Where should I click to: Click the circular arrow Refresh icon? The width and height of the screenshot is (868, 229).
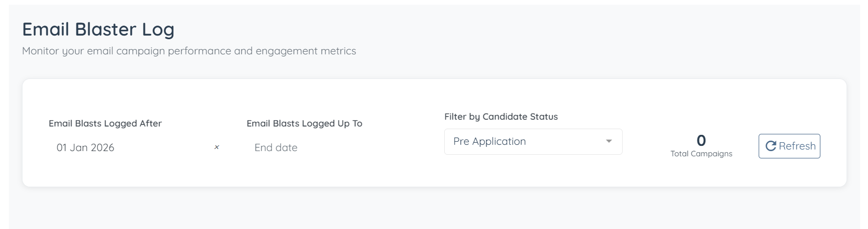[x=770, y=146]
